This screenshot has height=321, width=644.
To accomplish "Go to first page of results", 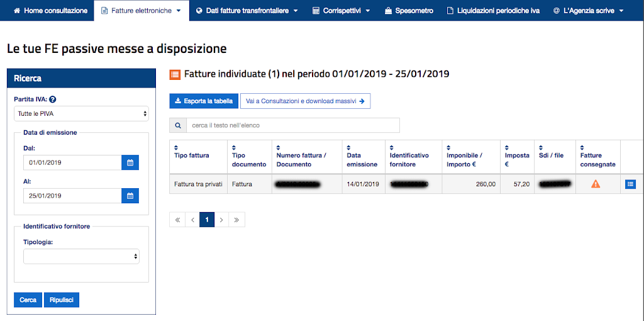I will tap(177, 220).
